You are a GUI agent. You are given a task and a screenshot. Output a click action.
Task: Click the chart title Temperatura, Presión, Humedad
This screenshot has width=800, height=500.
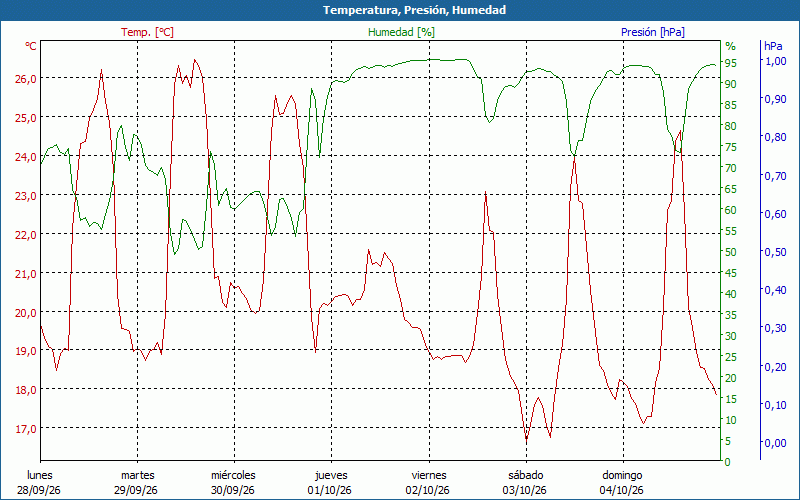(414, 10)
